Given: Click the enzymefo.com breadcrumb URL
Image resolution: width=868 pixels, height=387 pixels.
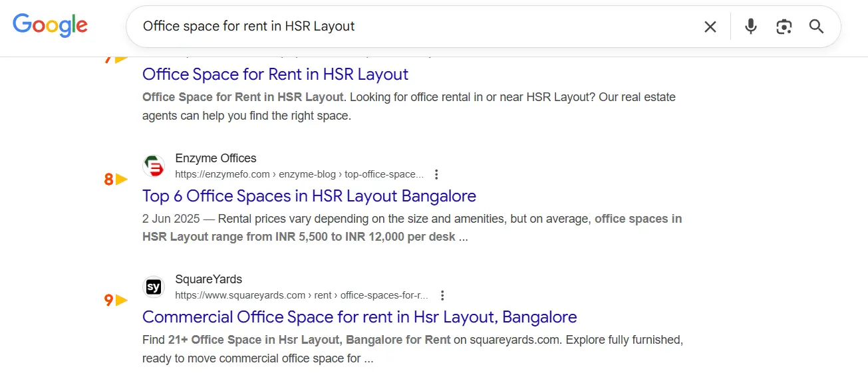Looking at the screenshot, I should [x=299, y=175].
